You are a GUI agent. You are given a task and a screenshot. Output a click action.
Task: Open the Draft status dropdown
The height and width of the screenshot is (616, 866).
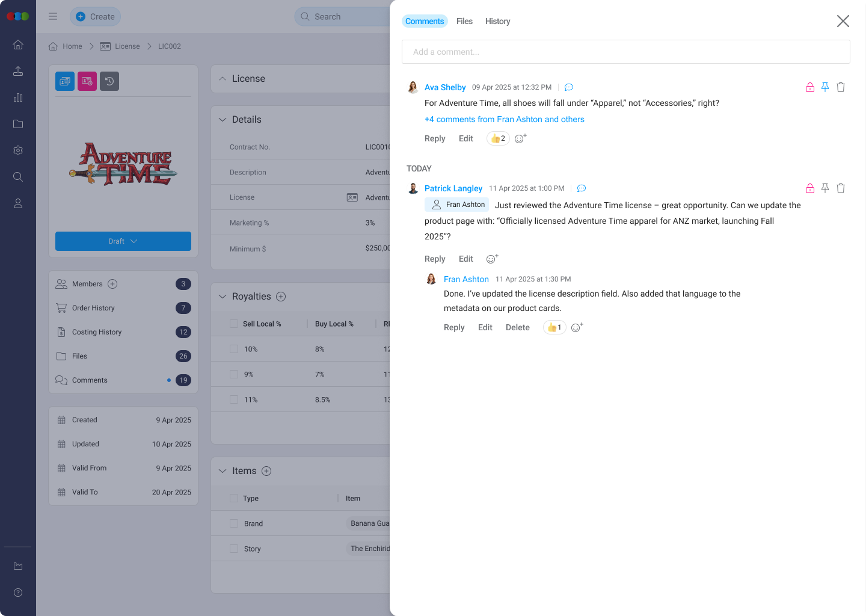click(x=123, y=241)
